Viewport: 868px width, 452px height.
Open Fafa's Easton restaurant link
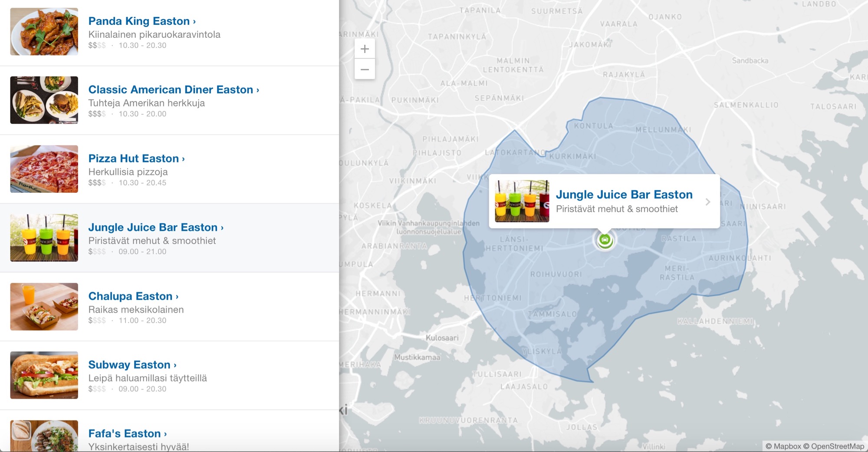point(127,433)
